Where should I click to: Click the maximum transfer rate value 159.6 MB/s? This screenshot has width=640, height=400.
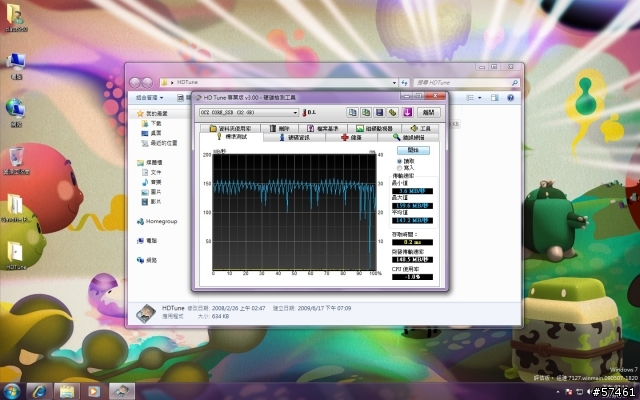pyautogui.click(x=412, y=206)
